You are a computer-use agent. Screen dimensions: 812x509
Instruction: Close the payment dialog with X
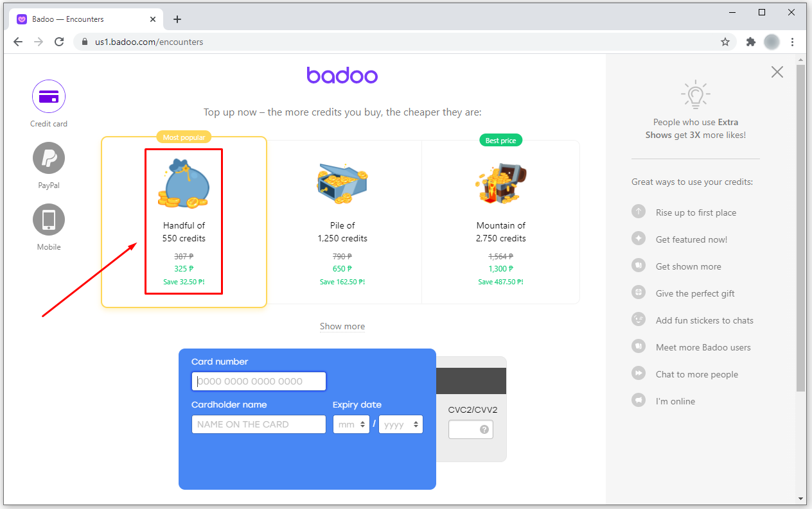point(777,72)
